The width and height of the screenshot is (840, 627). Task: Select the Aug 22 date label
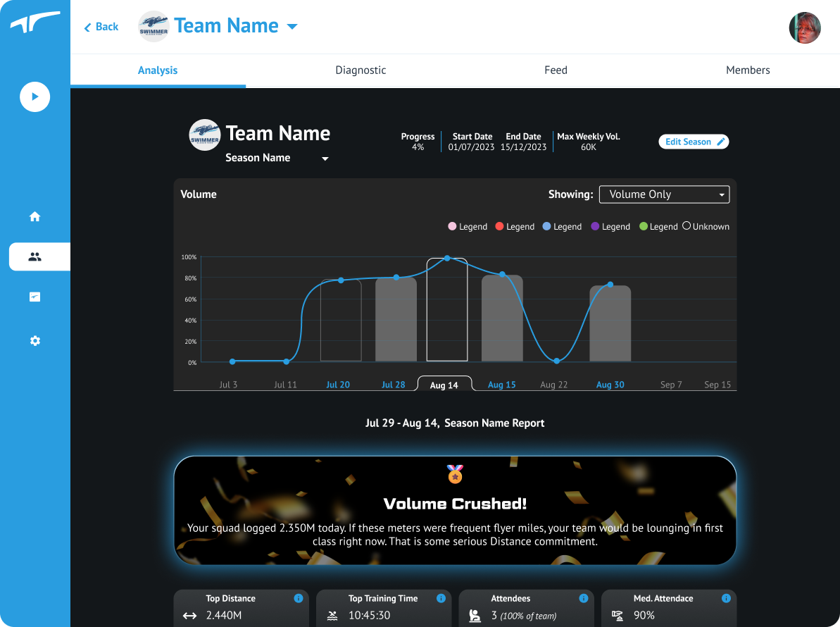[553, 385]
